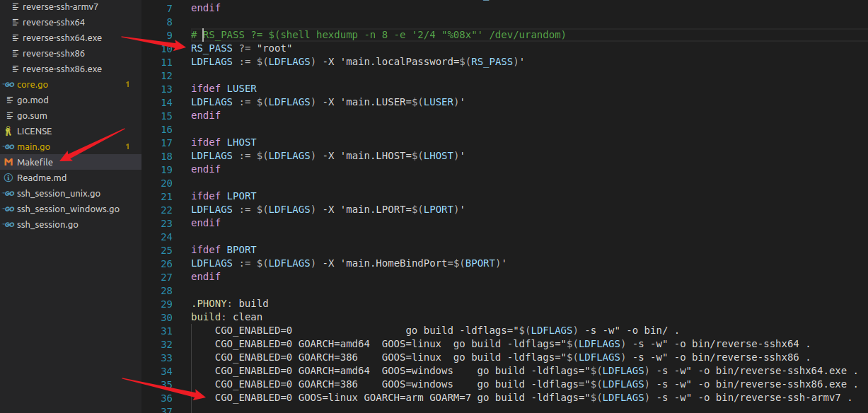The width and height of the screenshot is (868, 413).
Task: Open the go.mod file
Action: (33, 100)
